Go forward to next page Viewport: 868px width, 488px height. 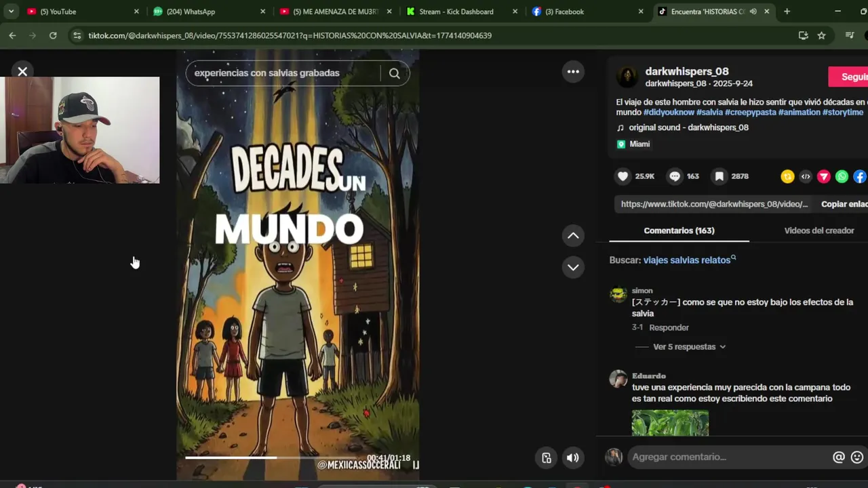33,35
